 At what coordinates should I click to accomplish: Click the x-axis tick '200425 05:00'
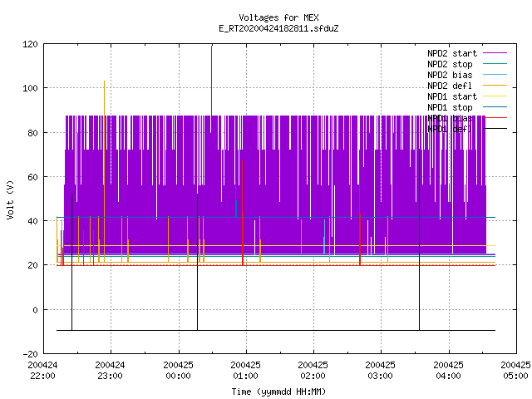[x=515, y=371]
